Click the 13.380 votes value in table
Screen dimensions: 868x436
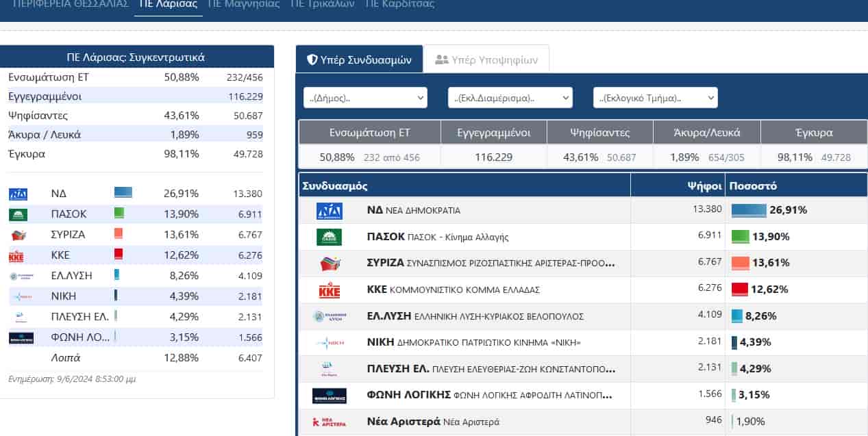coord(708,209)
